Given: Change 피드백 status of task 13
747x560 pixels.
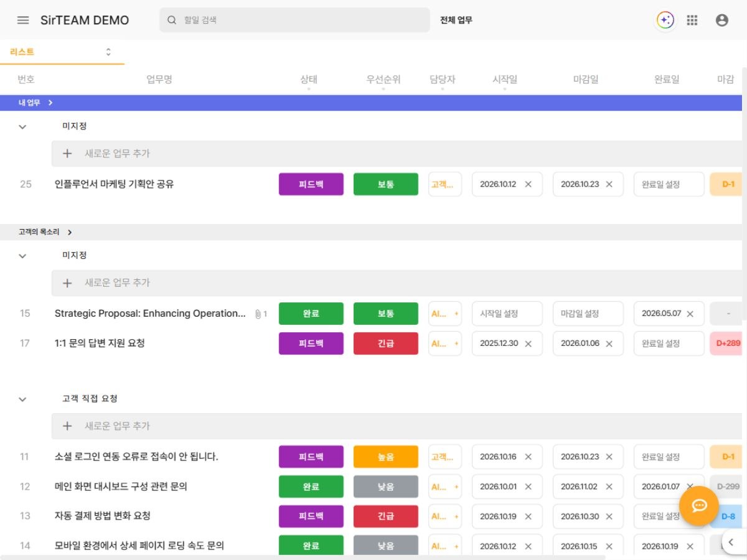Looking at the screenshot, I should [x=311, y=516].
